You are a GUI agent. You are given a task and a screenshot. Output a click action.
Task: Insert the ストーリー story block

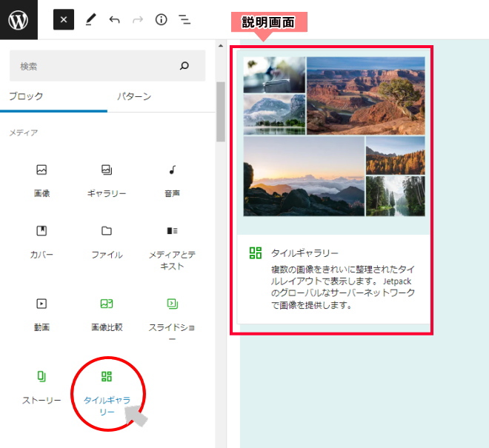[41, 387]
